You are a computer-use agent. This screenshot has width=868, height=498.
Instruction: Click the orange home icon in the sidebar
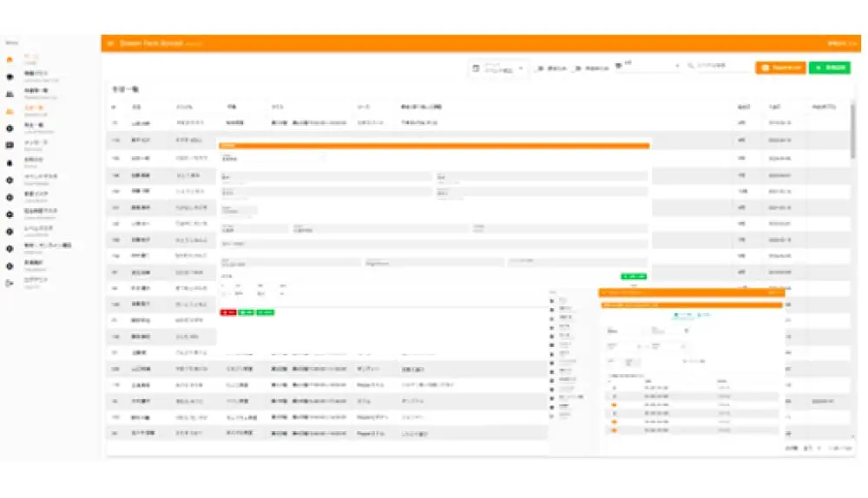(x=10, y=60)
